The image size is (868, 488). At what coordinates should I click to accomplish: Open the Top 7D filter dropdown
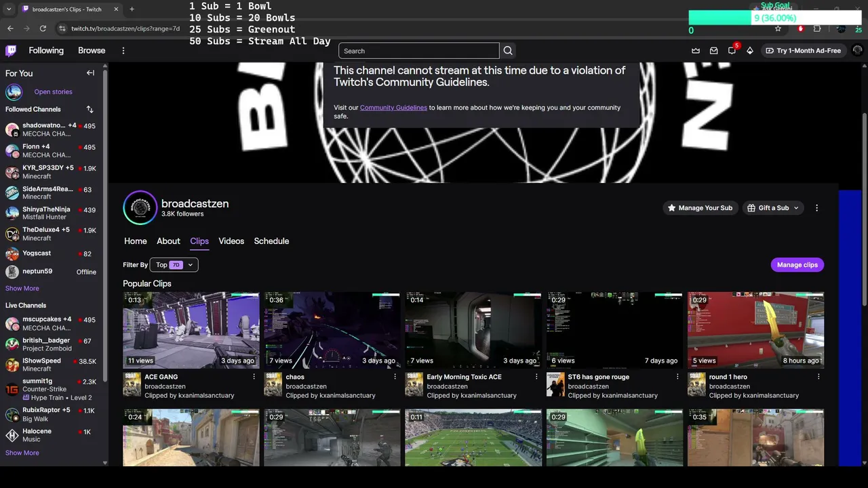(x=174, y=265)
